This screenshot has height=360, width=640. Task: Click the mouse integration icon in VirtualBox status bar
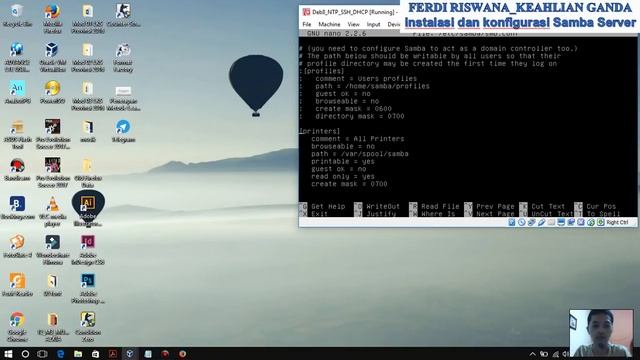(591, 222)
